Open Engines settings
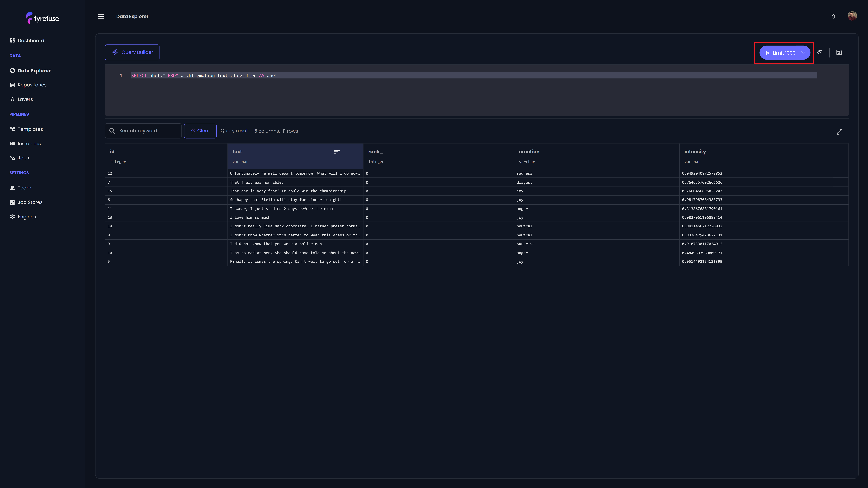The image size is (868, 488). (23, 217)
